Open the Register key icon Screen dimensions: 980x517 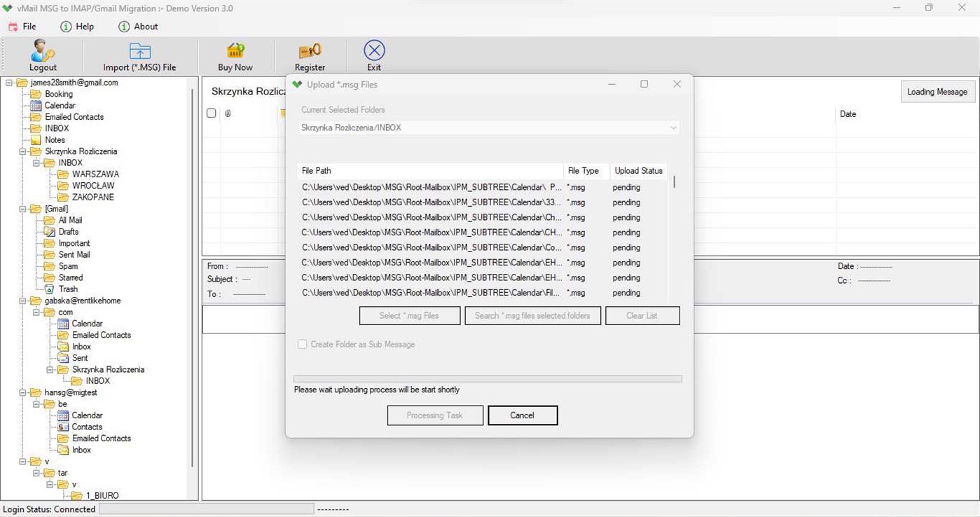coord(310,51)
